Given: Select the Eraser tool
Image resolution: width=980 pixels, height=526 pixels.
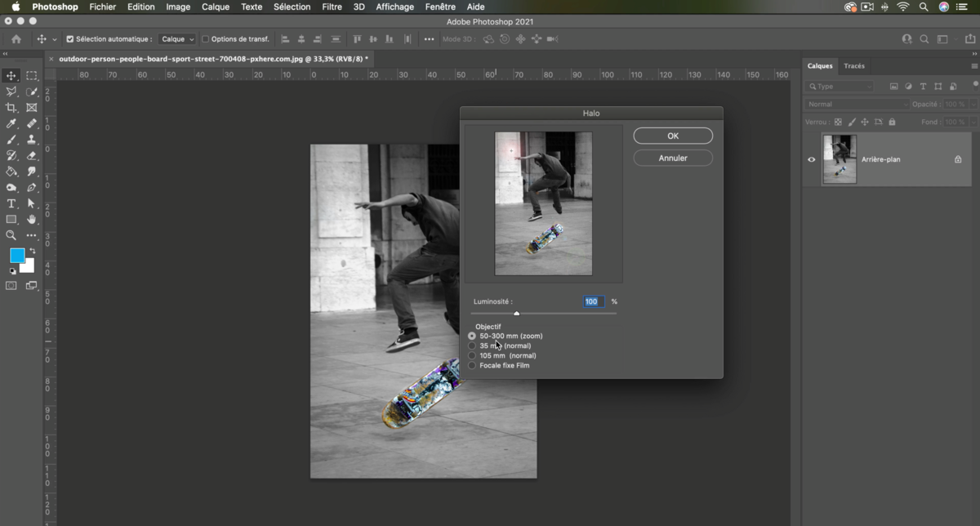Looking at the screenshot, I should click(32, 155).
